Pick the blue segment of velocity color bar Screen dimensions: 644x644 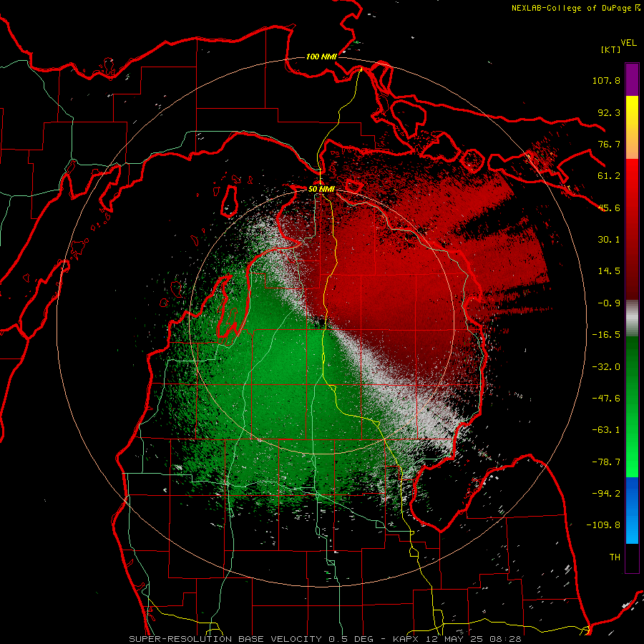632,510
